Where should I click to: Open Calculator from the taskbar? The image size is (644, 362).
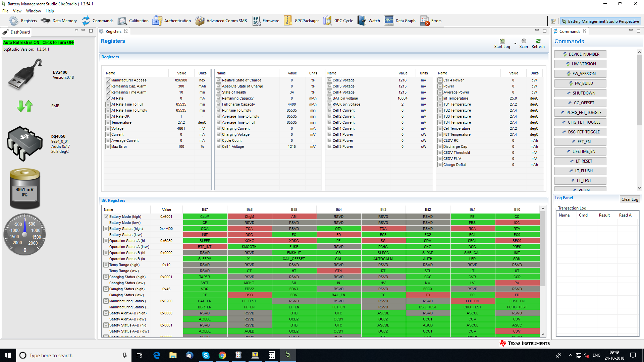pyautogui.click(x=272, y=355)
